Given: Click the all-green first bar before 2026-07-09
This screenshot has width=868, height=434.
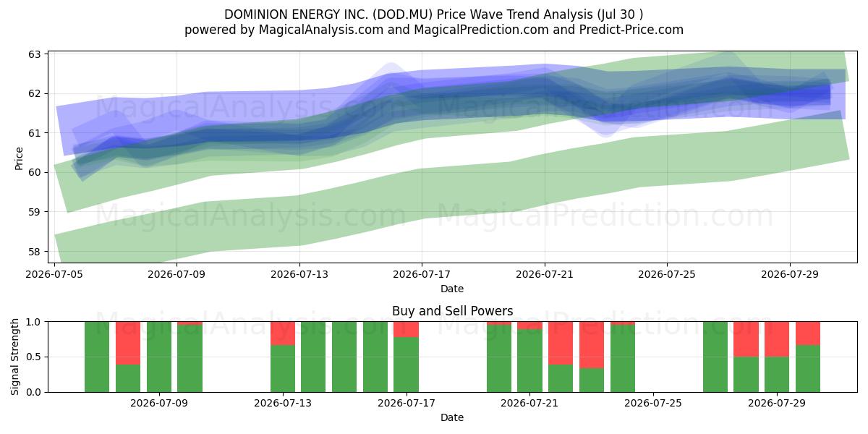Looking at the screenshot, I should [97, 357].
